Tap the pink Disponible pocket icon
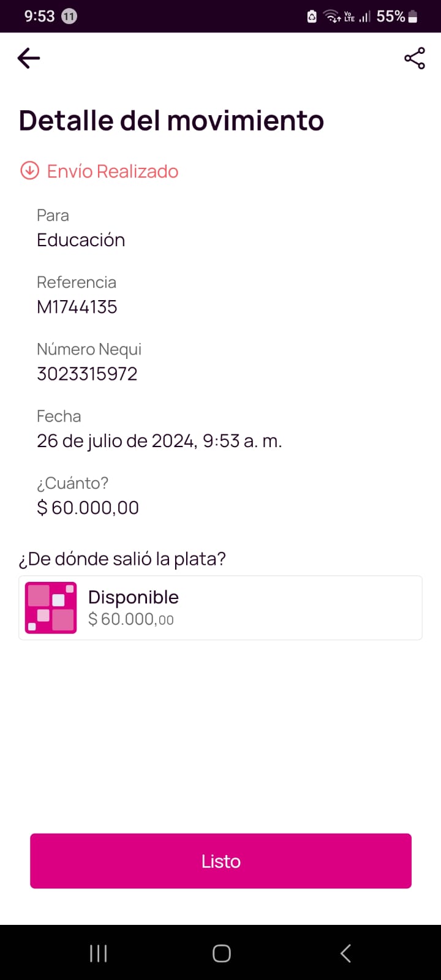Image resolution: width=441 pixels, height=980 pixels. (x=51, y=608)
